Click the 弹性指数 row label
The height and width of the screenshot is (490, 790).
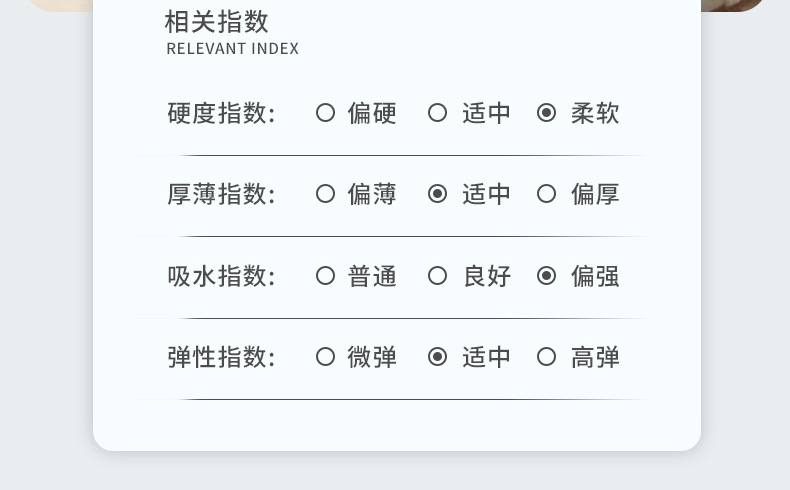click(x=221, y=356)
